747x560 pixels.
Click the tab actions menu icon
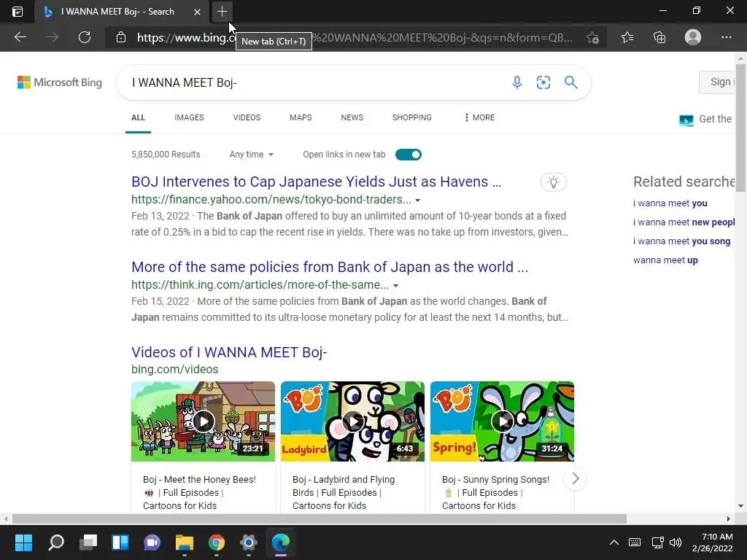(18, 12)
